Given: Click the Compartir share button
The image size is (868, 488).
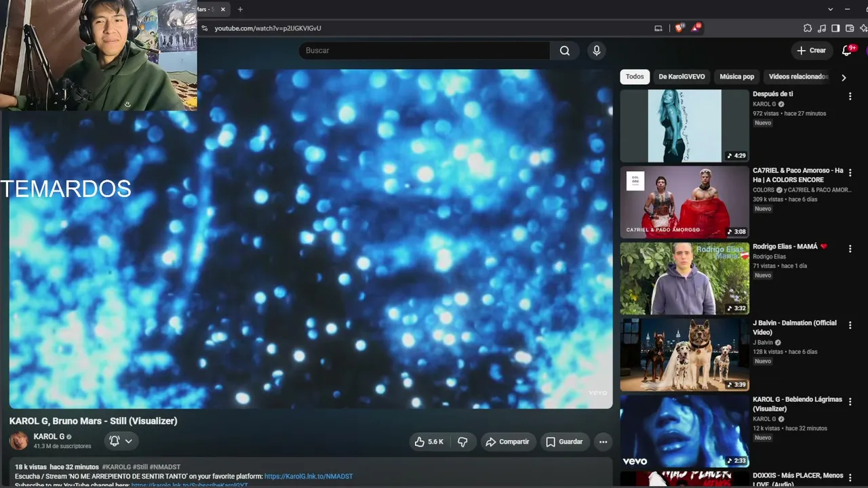Looking at the screenshot, I should click(508, 442).
